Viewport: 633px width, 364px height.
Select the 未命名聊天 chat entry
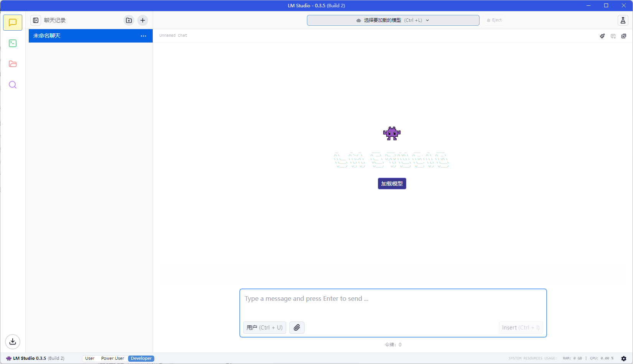point(91,36)
